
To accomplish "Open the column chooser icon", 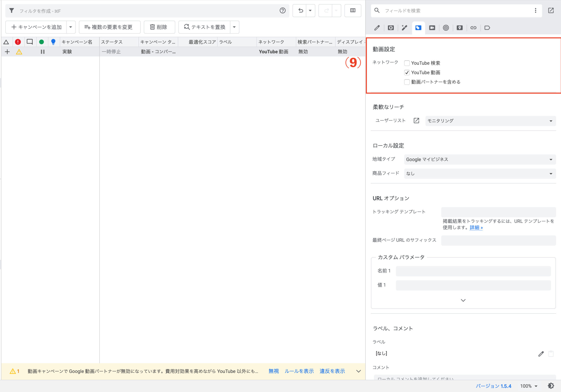I will coord(353,11).
